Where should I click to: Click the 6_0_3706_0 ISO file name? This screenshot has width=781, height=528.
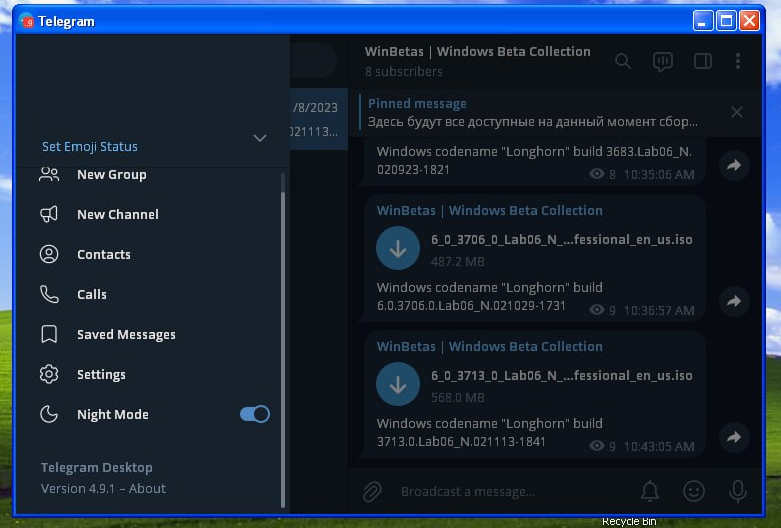pyautogui.click(x=561, y=240)
